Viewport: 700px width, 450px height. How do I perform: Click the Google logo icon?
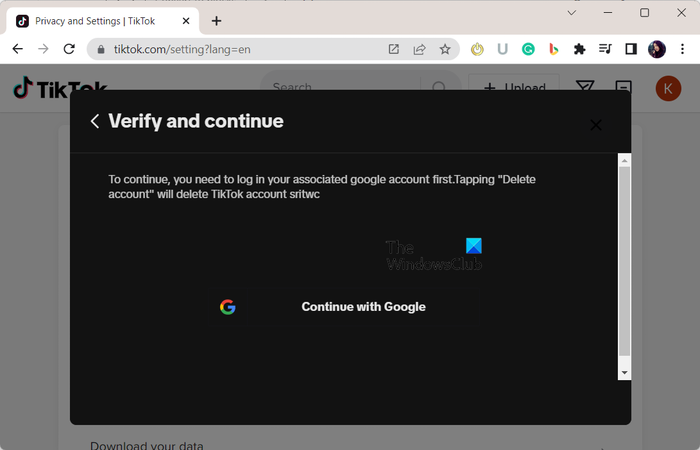228,307
